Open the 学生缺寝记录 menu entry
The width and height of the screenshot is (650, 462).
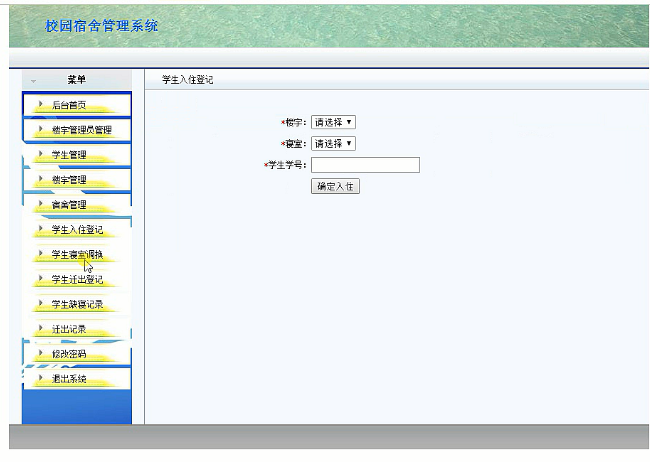point(77,304)
